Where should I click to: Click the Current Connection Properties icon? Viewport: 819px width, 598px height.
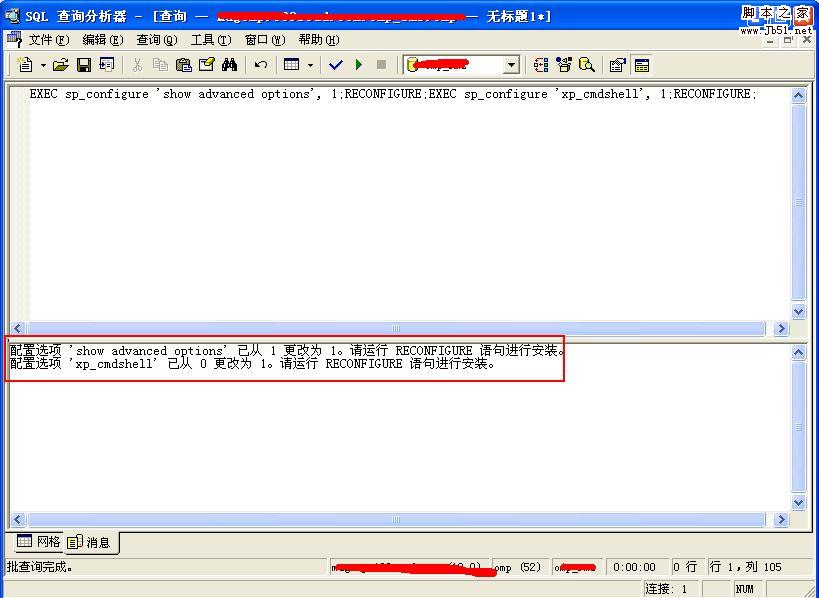pos(615,63)
